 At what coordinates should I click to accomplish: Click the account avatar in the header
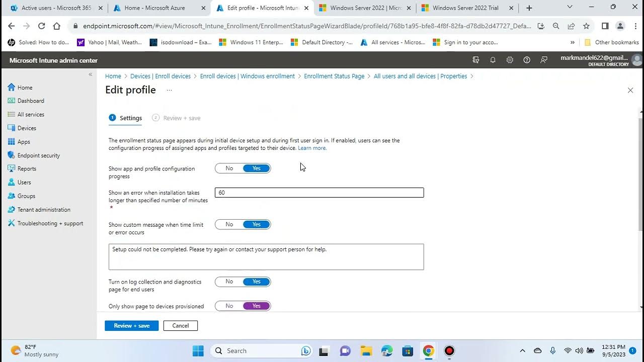click(x=637, y=60)
